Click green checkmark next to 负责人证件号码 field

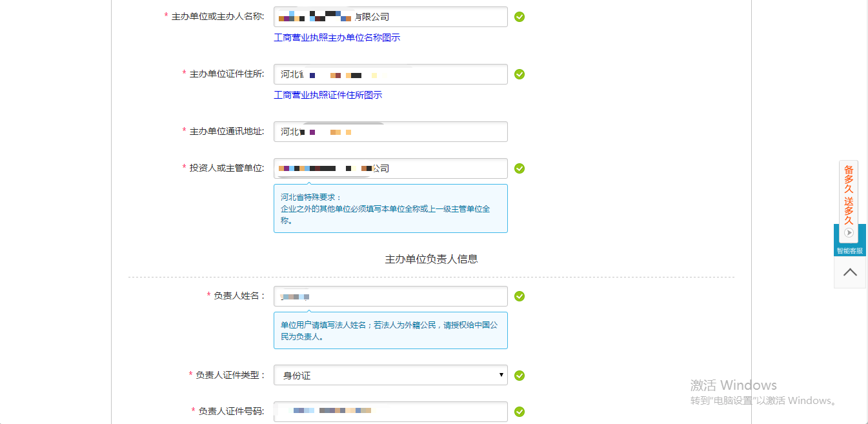(x=520, y=411)
